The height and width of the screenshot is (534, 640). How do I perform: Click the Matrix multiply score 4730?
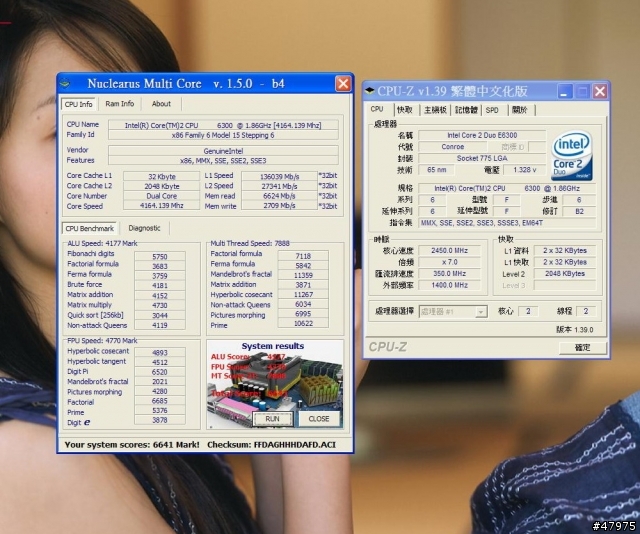click(160, 305)
